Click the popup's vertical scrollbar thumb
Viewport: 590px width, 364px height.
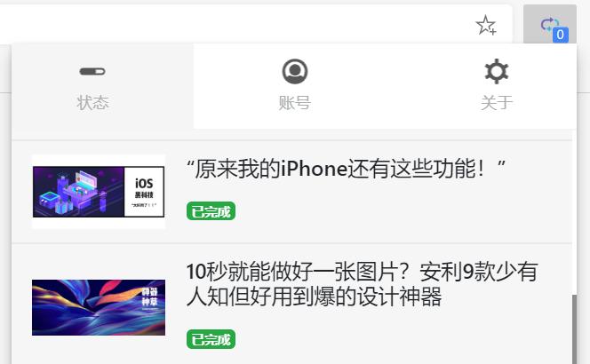[x=574, y=329]
